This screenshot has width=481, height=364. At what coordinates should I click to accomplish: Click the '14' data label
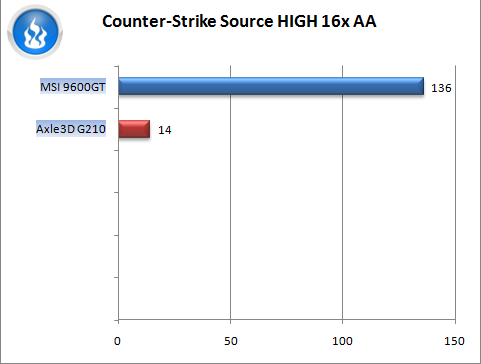165,130
